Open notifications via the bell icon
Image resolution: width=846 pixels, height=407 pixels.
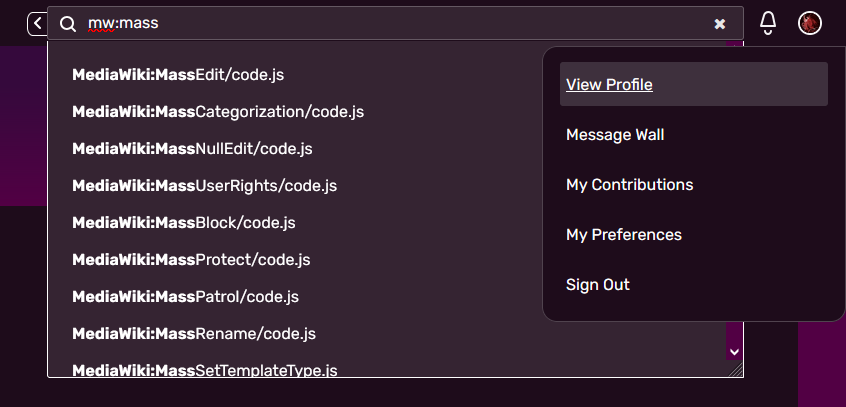768,23
